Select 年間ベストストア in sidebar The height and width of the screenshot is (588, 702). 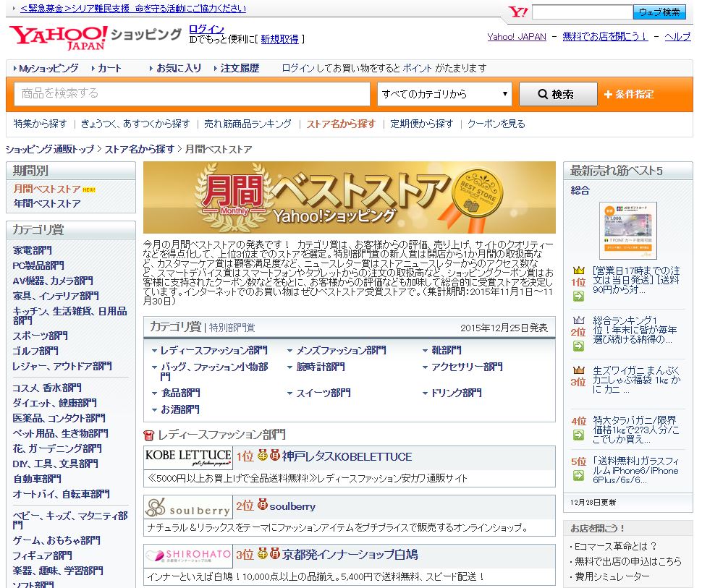(47, 204)
